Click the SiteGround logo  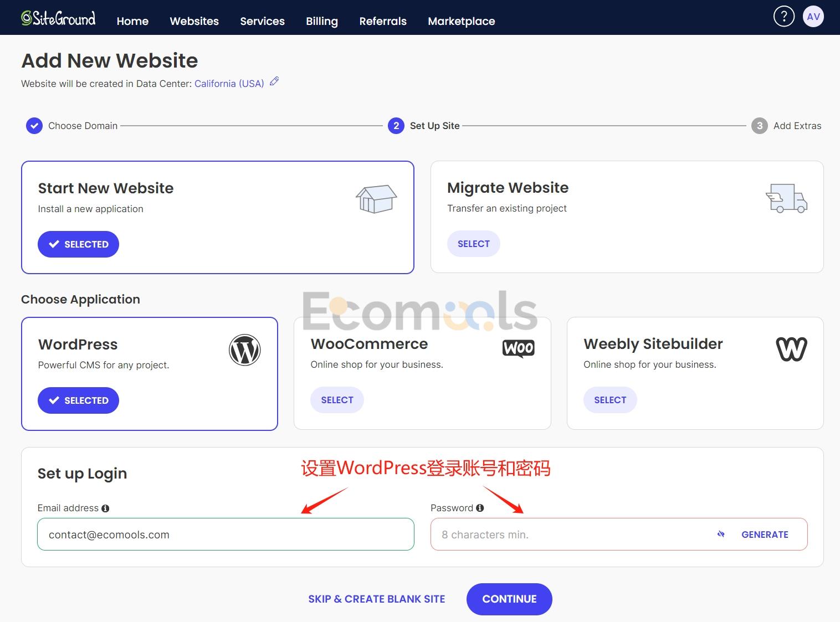click(x=58, y=19)
